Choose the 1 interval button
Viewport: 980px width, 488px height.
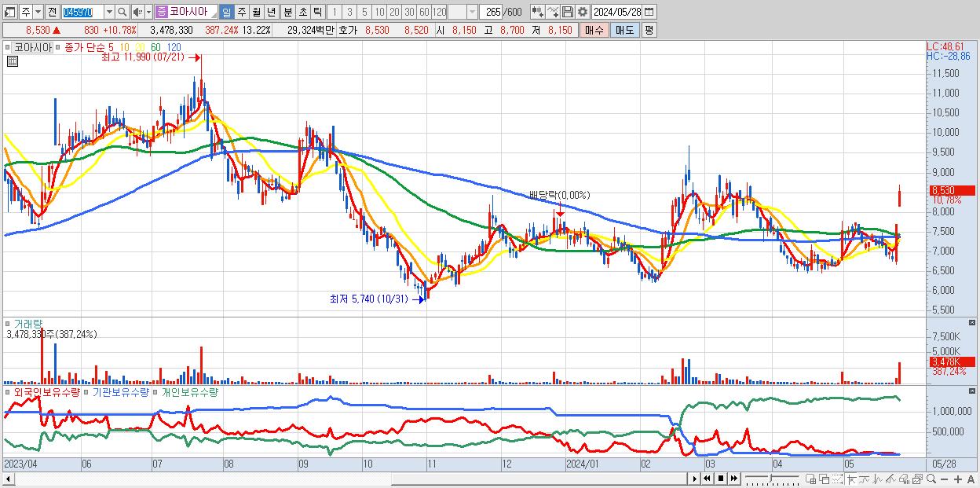(334, 12)
